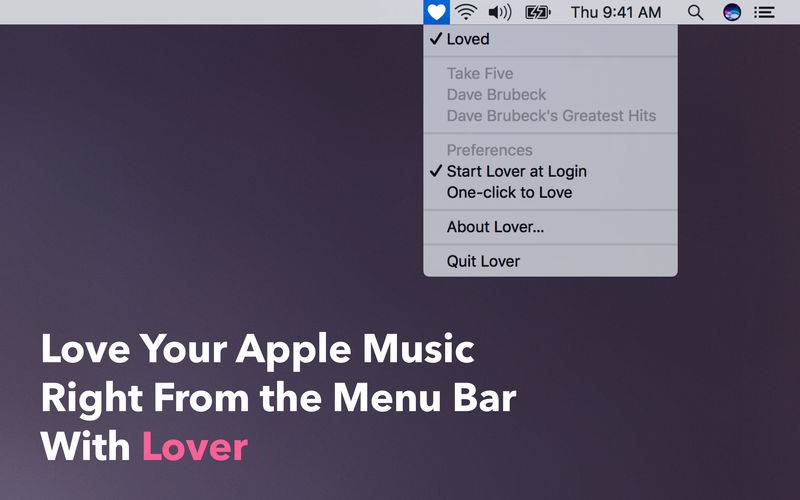Image resolution: width=800 pixels, height=500 pixels.
Task: Open the volume control icon
Action: 500,12
